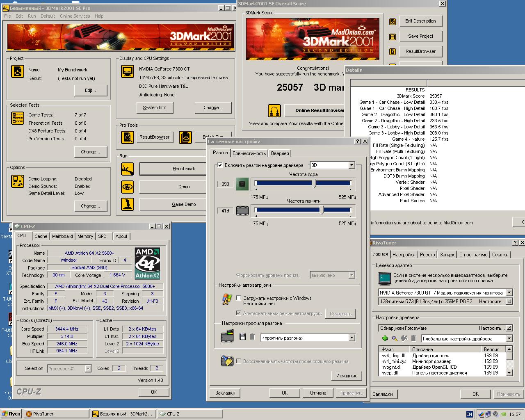The image size is (525, 420).
Task: Click the Исходные defaults button
Action: coord(347,376)
